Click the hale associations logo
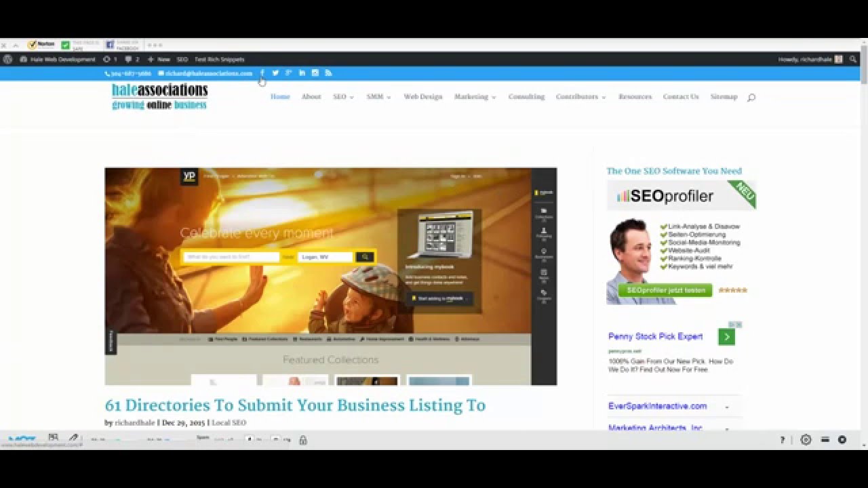This screenshot has height=488, width=868. [160, 96]
